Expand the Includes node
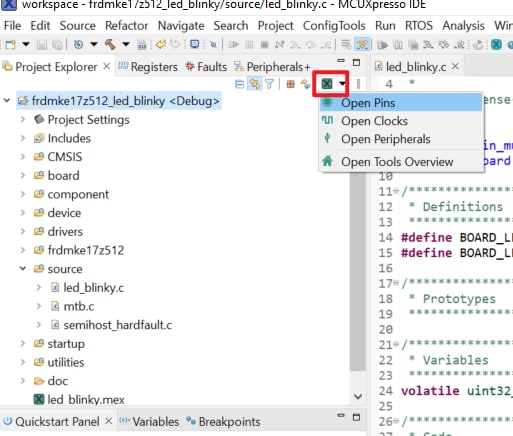The height and width of the screenshot is (436, 513). (23, 138)
